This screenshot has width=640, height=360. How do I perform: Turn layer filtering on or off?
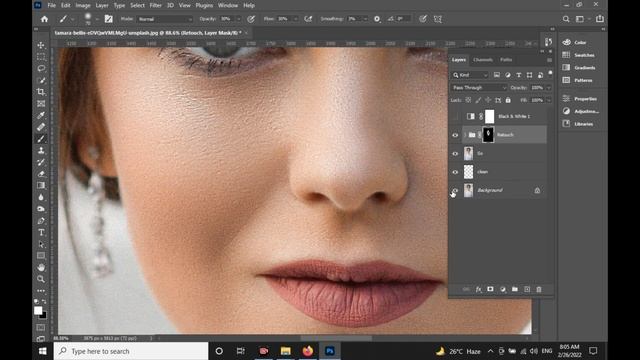[550, 73]
